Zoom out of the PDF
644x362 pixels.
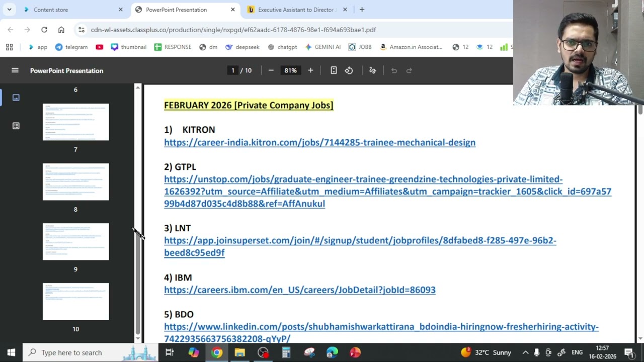tap(271, 70)
